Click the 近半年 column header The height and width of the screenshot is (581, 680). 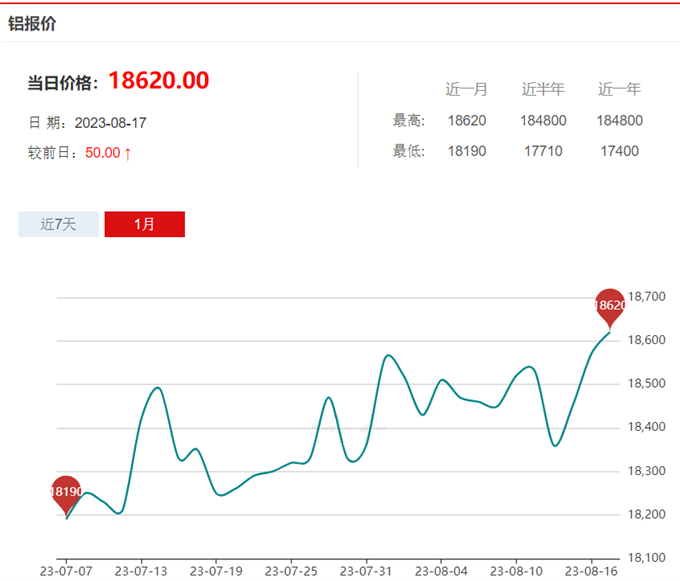pos(543,89)
